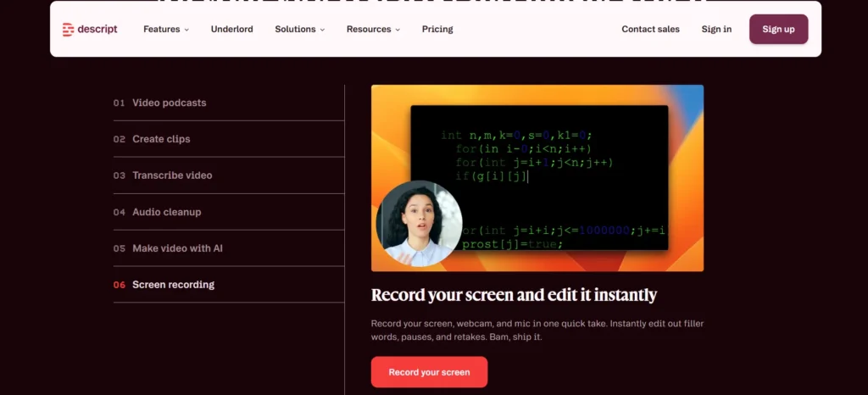Image resolution: width=868 pixels, height=395 pixels.
Task: Open the Features dropdown menu
Action: click(166, 30)
